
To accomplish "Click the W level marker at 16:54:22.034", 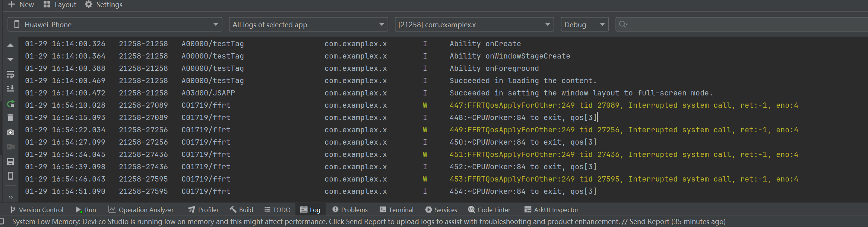I will tap(425, 130).
